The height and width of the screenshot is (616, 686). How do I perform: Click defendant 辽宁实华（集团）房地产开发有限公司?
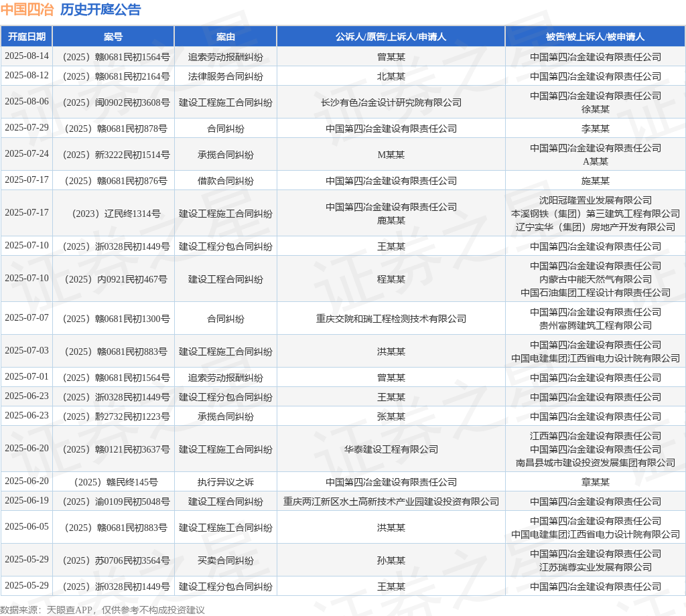[x=596, y=227]
